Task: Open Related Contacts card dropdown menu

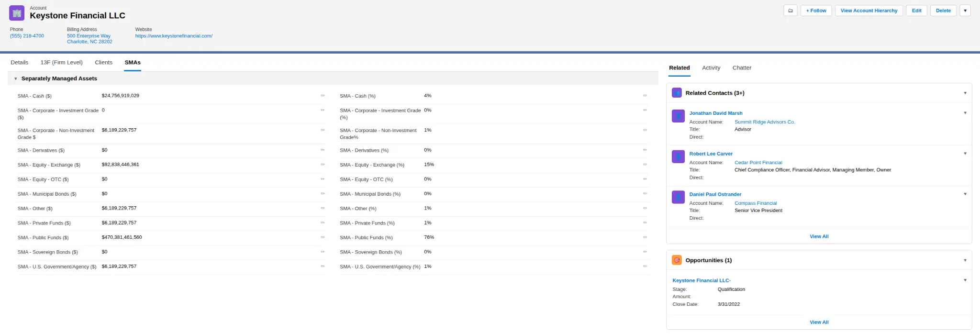Action: [965, 93]
